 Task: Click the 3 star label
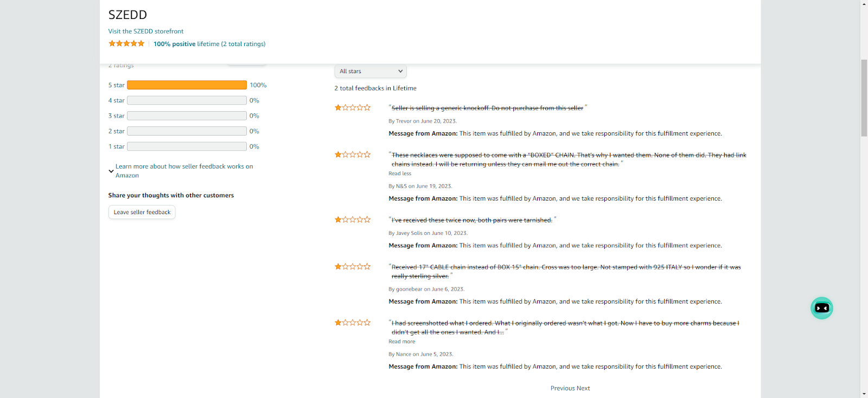click(x=116, y=115)
